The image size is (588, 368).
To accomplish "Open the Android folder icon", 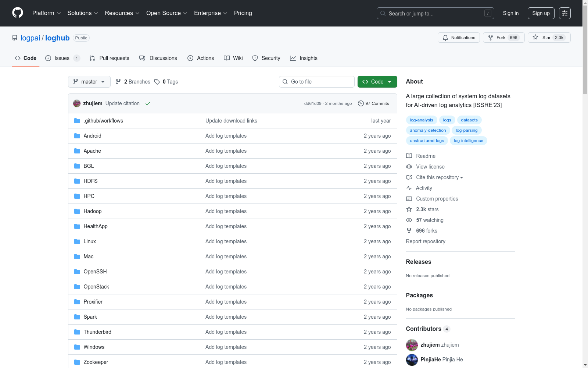I will tap(77, 136).
